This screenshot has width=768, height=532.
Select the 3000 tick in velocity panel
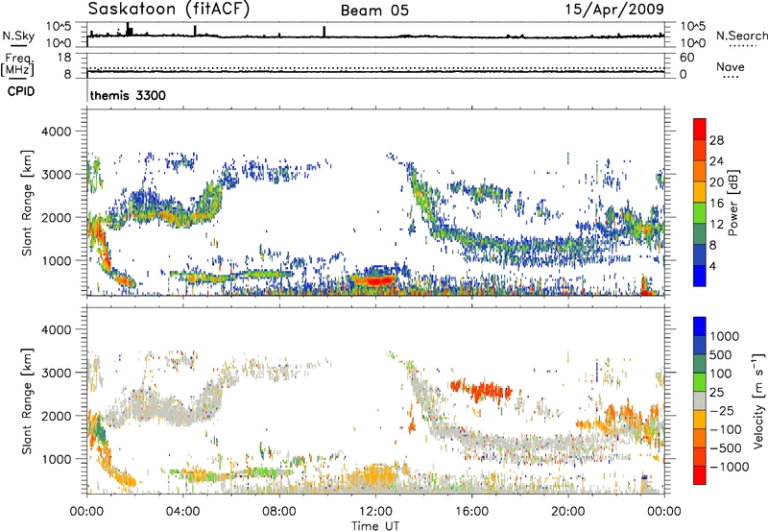click(56, 373)
